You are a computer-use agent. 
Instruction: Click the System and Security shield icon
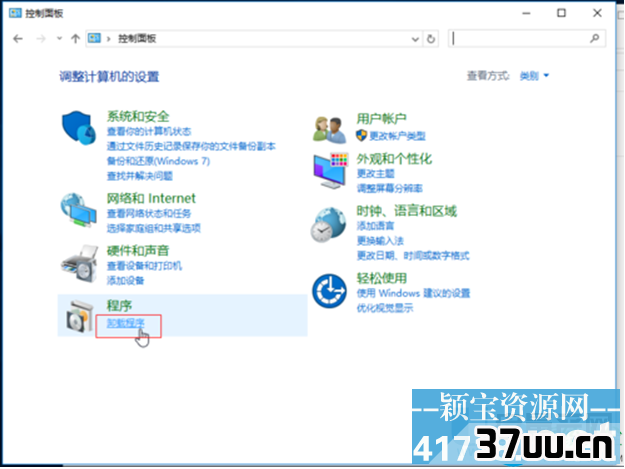[79, 128]
